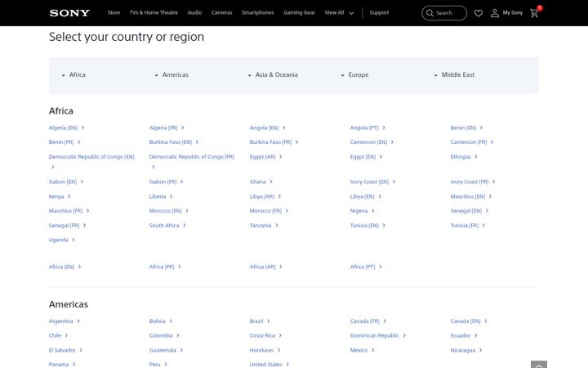Go to the Support page
Screen dimensions: 588x368
[x=379, y=13]
